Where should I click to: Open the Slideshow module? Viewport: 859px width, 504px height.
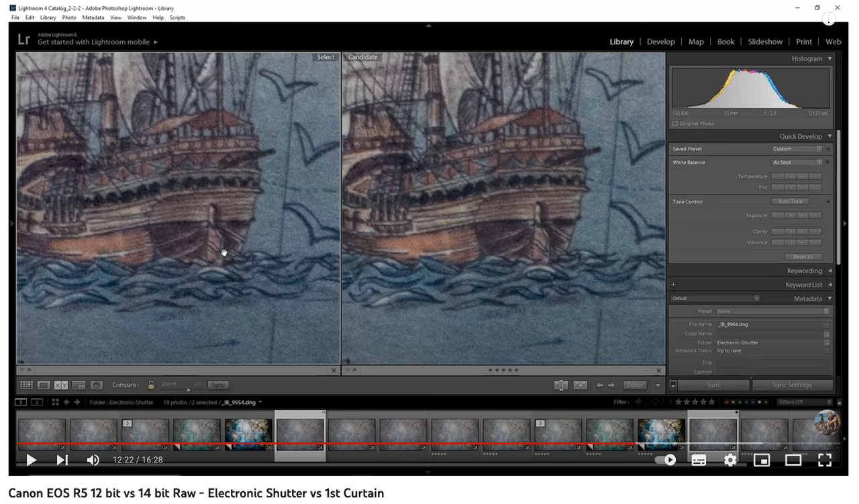(765, 42)
